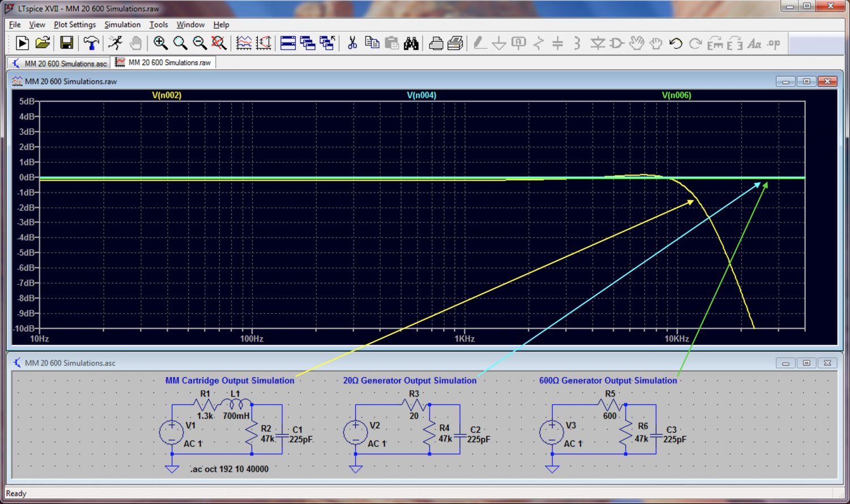Select the diode component tool
850x504 pixels.
(597, 43)
